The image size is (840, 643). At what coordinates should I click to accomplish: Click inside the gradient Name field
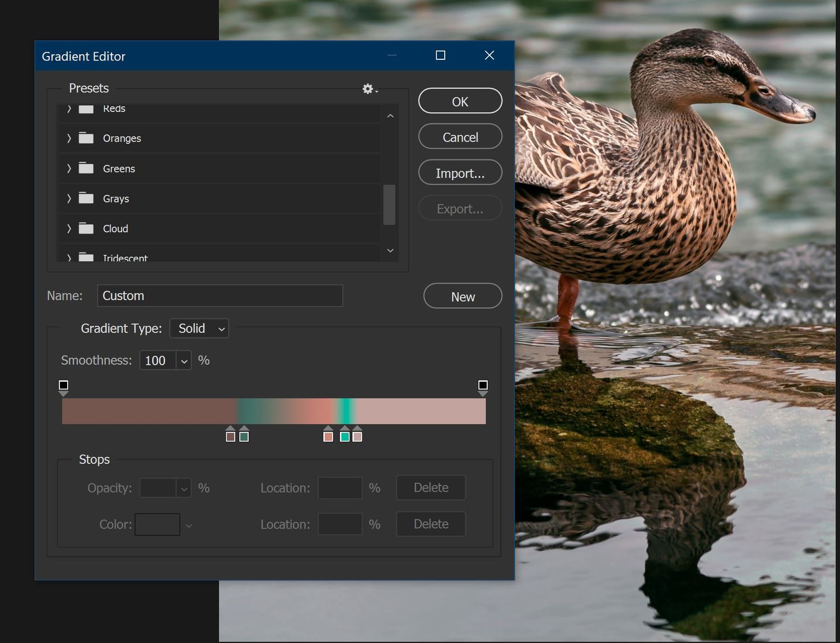click(x=220, y=295)
